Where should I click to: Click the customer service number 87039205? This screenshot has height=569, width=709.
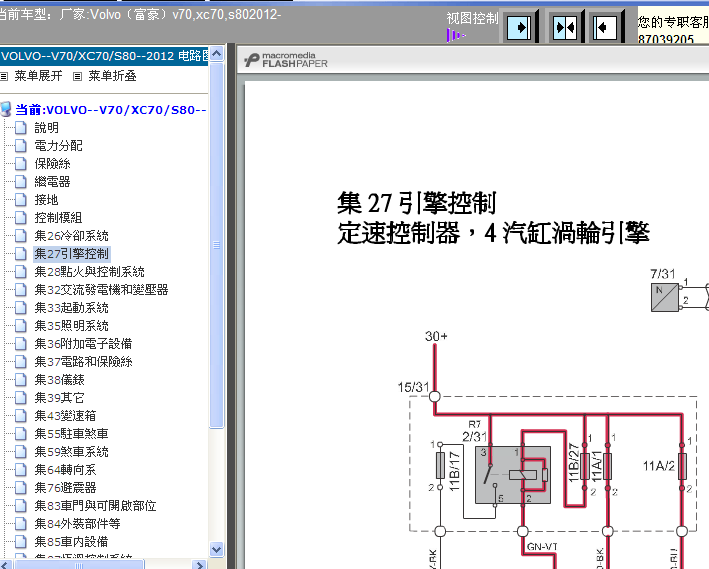click(x=666, y=39)
